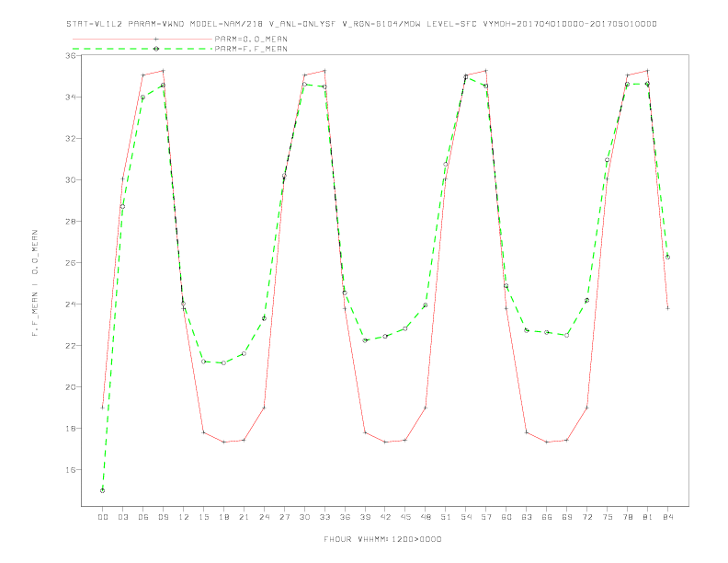The image size is (728, 563).
Task: Click the x-axis tick label 48
Action: tap(426, 517)
